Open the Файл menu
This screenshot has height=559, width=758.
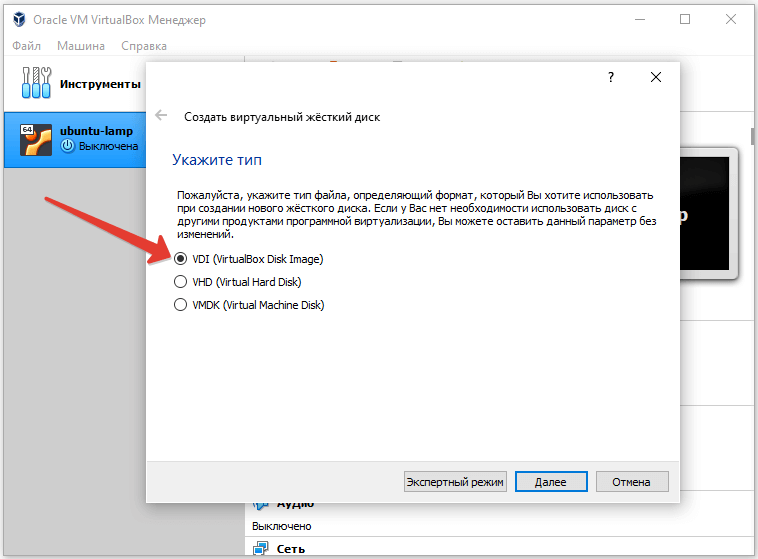[28, 46]
